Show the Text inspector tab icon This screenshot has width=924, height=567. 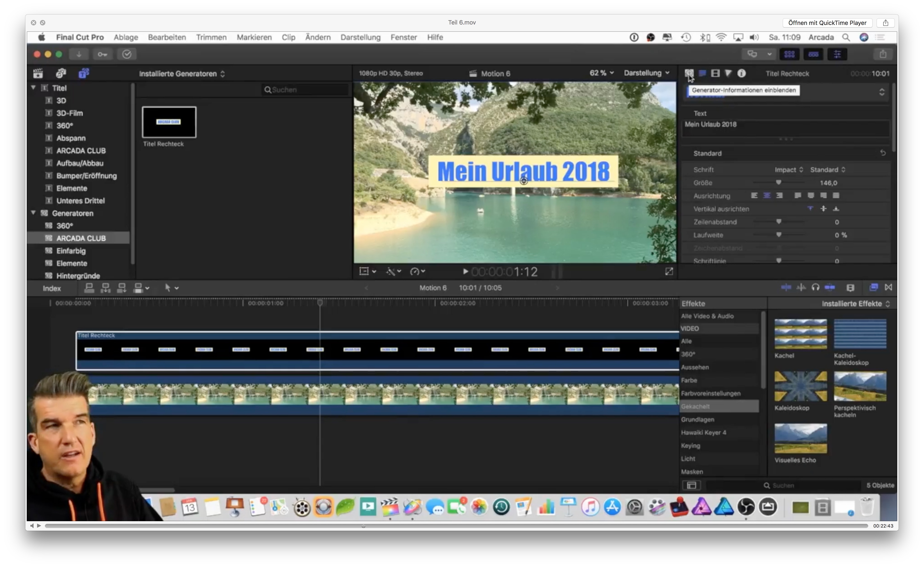[702, 73]
